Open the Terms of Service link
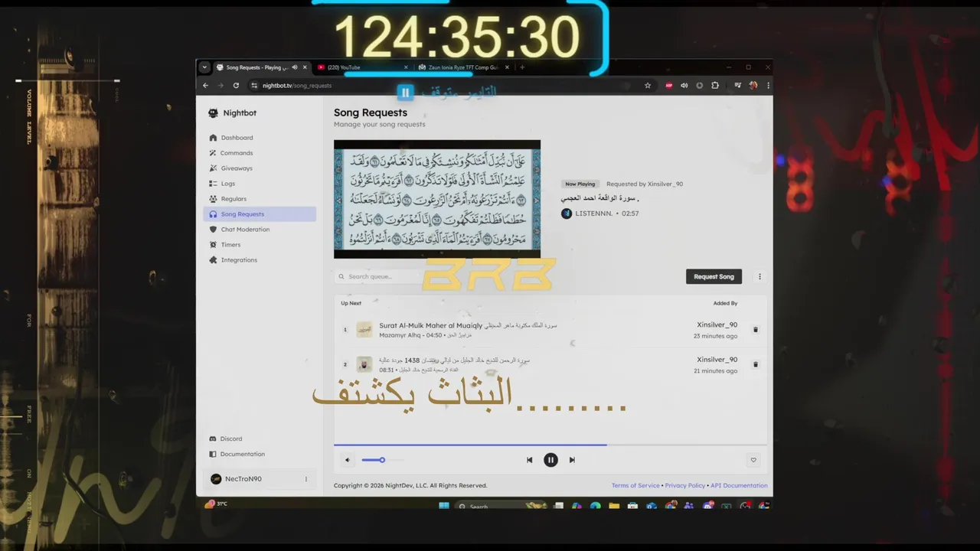The height and width of the screenshot is (551, 980). tap(635, 485)
